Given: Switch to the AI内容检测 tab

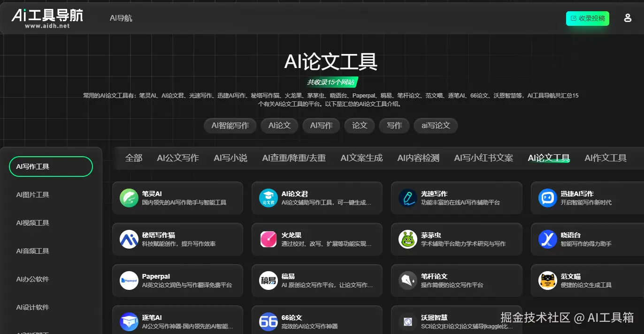Looking at the screenshot, I should pos(418,158).
